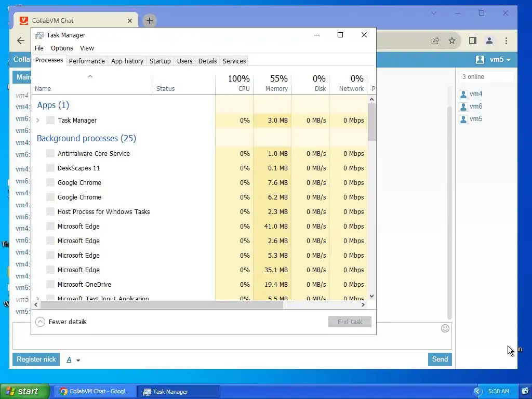Open Chrome three-dot menu
The width and height of the screenshot is (532, 399).
click(506, 41)
